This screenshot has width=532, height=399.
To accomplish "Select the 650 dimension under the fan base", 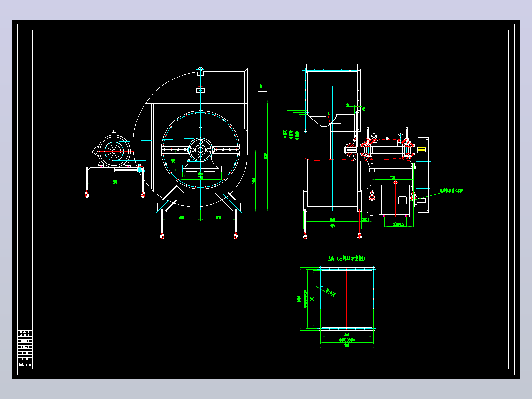I will coord(181,218).
